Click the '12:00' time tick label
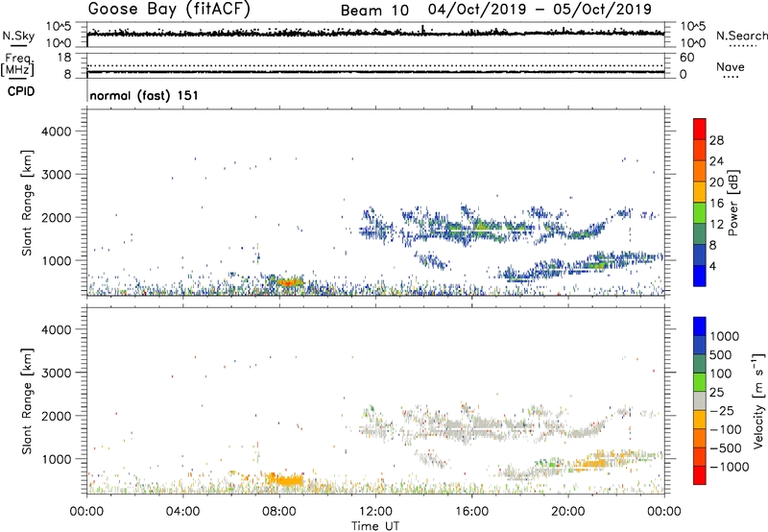The height and width of the screenshot is (532, 768). coord(375,512)
